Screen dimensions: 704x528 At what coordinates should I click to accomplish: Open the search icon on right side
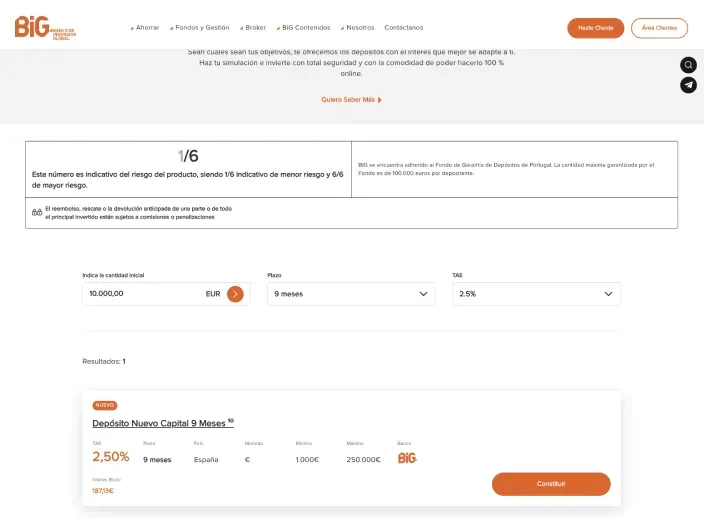click(x=688, y=65)
